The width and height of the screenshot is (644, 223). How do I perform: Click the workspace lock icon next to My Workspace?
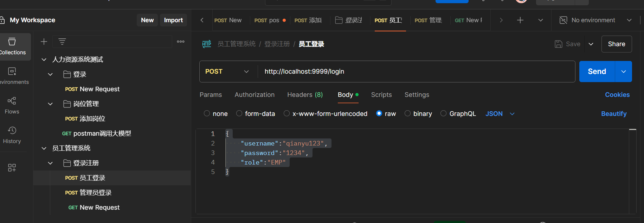click(2, 20)
